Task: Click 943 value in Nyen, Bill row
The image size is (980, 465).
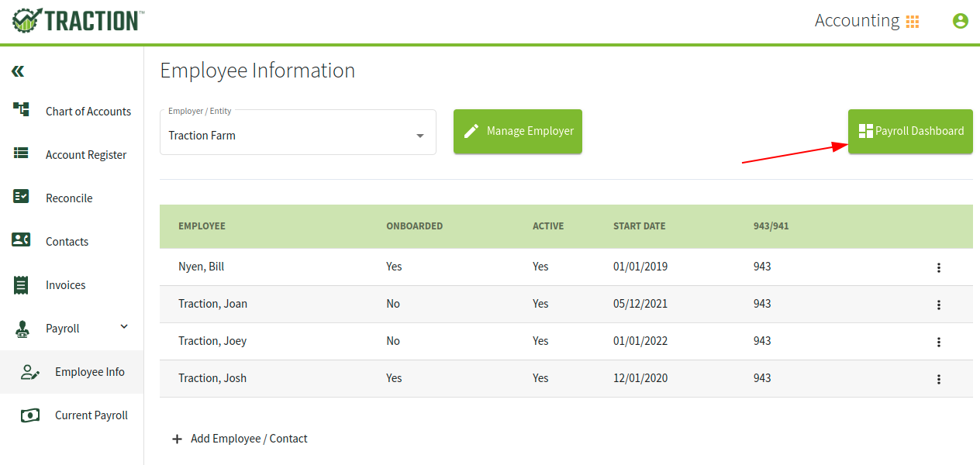Action: (x=762, y=267)
